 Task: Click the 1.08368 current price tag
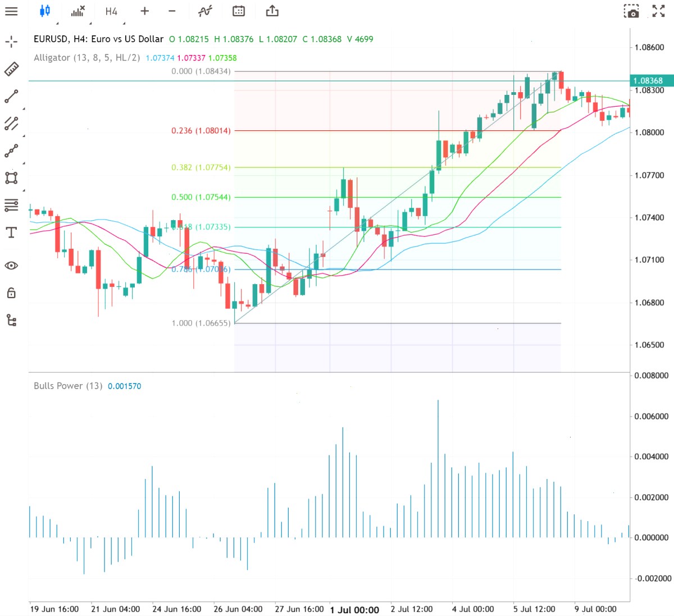click(x=651, y=81)
